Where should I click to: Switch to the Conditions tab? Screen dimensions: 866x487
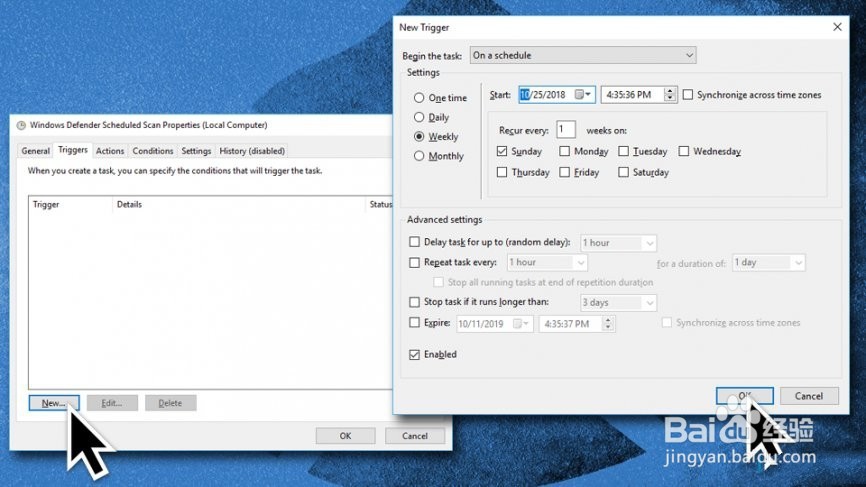pos(152,151)
